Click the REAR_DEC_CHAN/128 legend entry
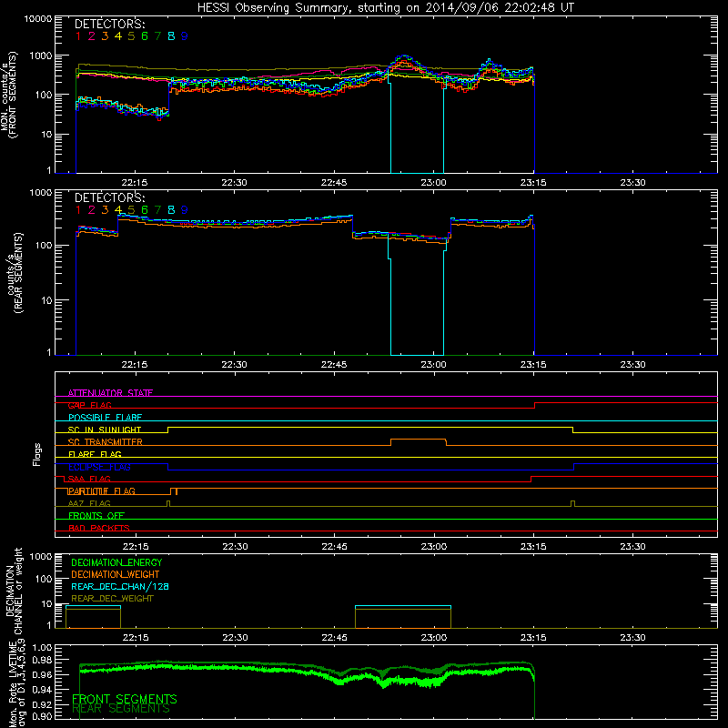Screen dimensions: 728x728 pos(120,586)
